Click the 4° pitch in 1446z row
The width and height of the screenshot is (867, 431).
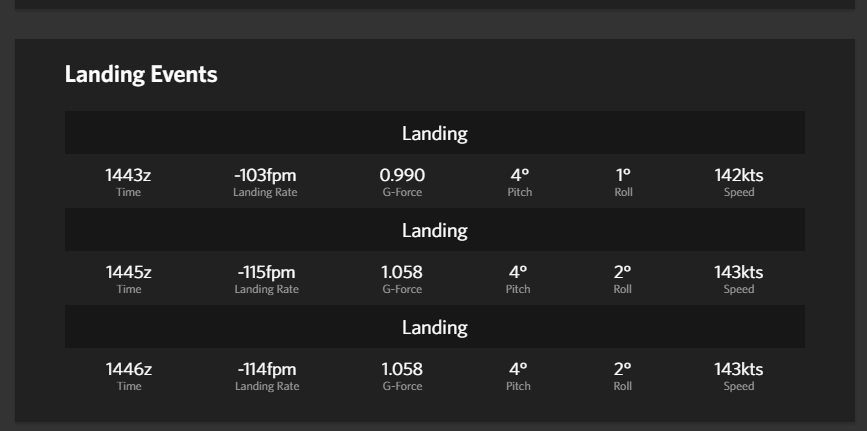[518, 369]
